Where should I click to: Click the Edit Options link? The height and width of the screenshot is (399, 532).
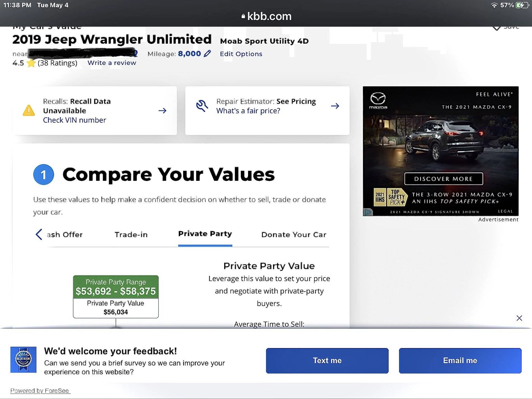point(241,54)
